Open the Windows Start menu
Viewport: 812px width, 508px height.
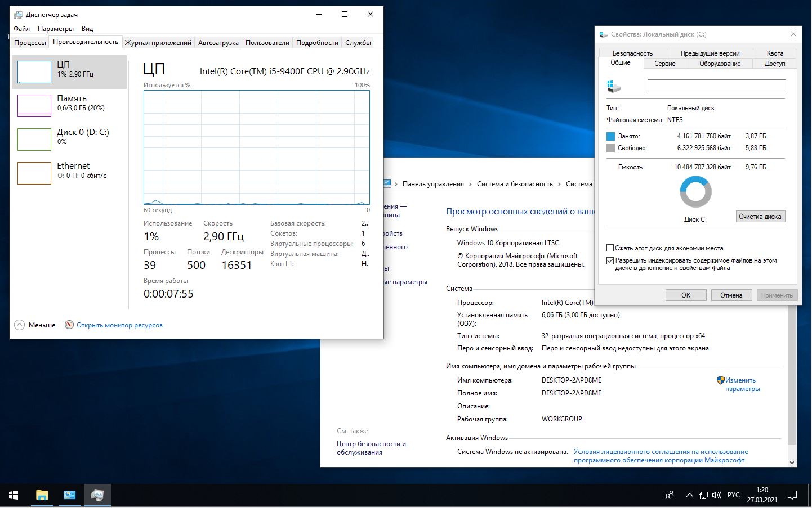(x=14, y=495)
